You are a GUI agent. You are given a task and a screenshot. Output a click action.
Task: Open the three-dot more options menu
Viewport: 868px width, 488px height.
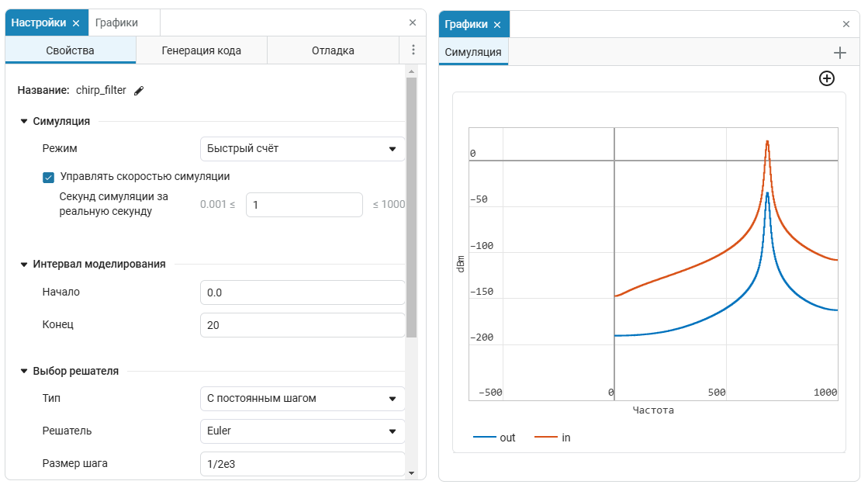point(413,50)
